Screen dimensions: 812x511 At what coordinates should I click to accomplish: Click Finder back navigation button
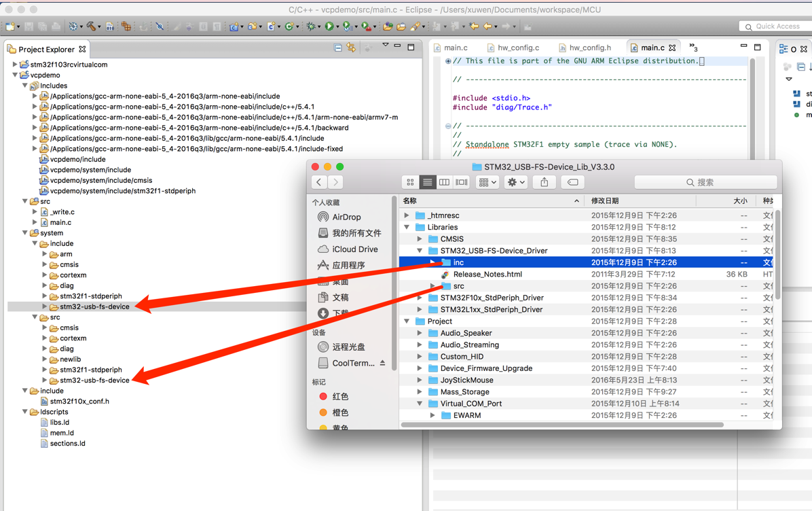click(x=319, y=182)
